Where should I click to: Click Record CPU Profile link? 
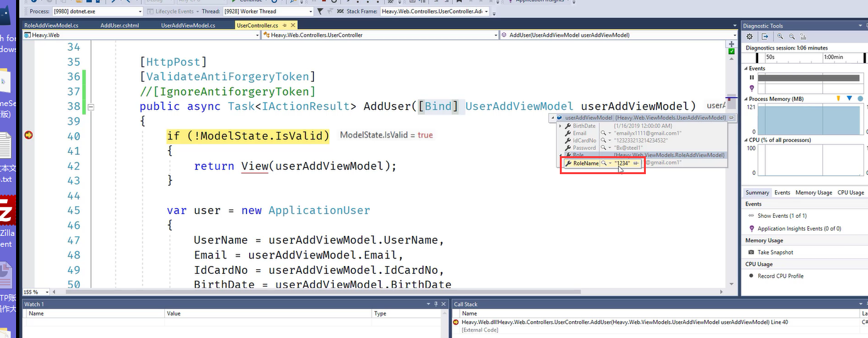(781, 276)
